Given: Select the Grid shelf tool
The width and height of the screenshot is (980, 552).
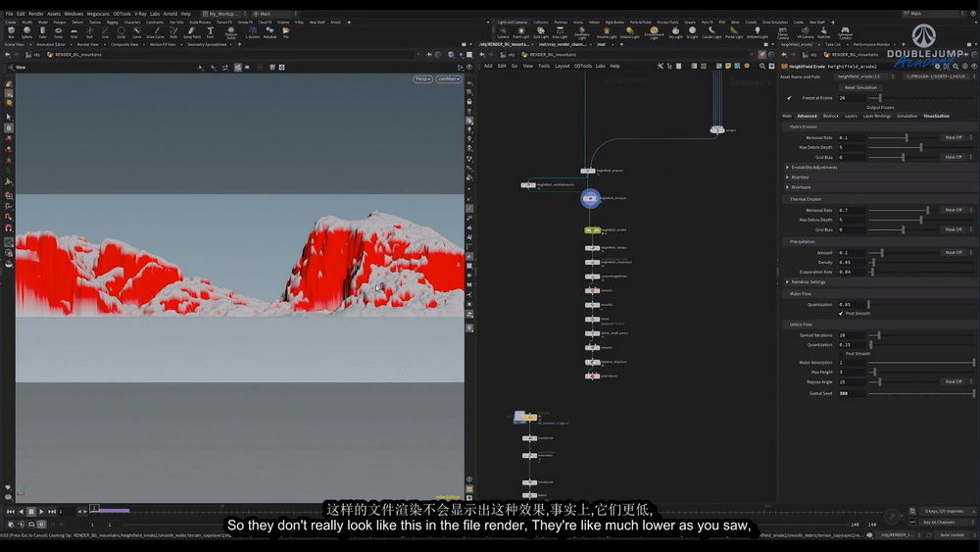Looking at the screenshot, I should (x=73, y=32).
